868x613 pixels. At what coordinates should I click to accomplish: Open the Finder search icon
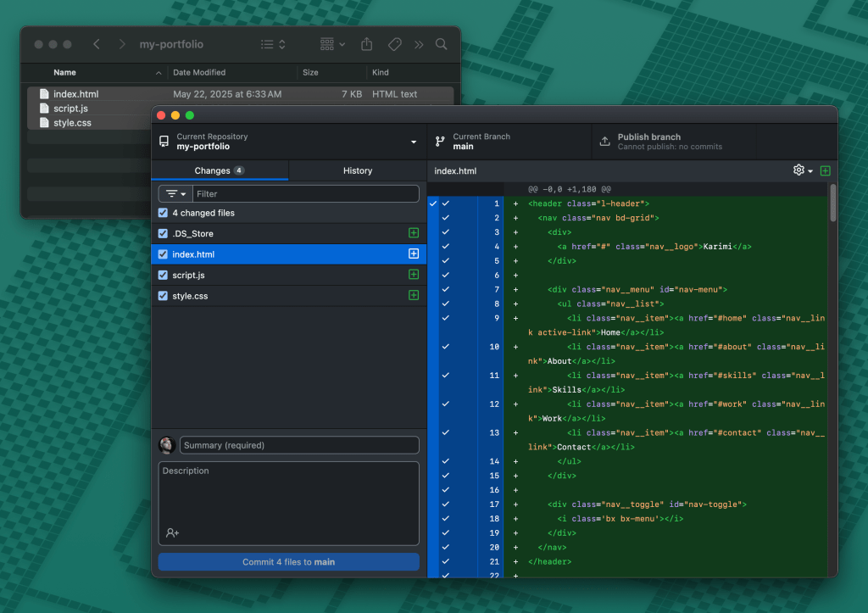pos(441,43)
